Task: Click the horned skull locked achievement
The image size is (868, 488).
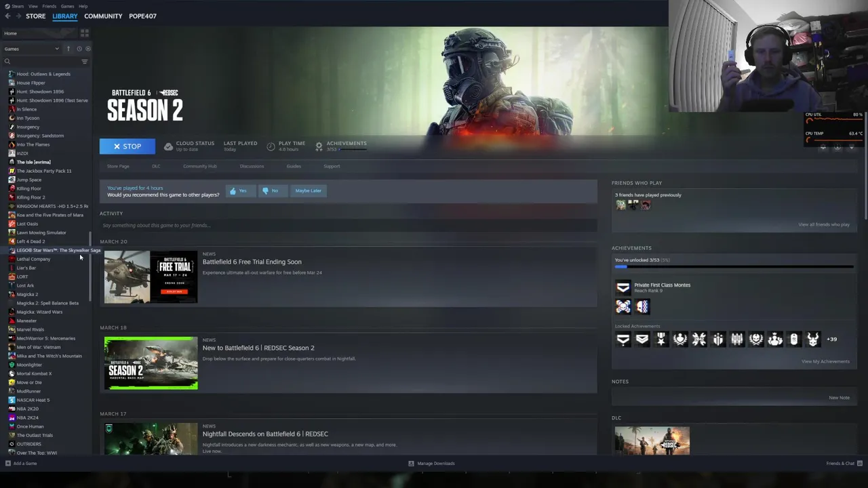Action: tap(812, 339)
